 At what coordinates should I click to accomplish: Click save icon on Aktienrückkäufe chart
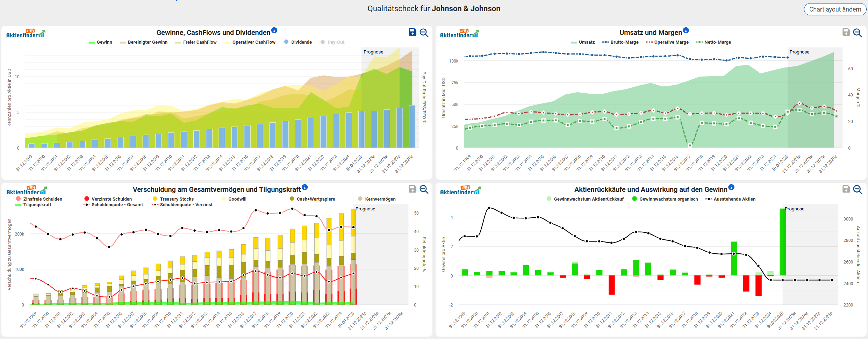pos(846,189)
